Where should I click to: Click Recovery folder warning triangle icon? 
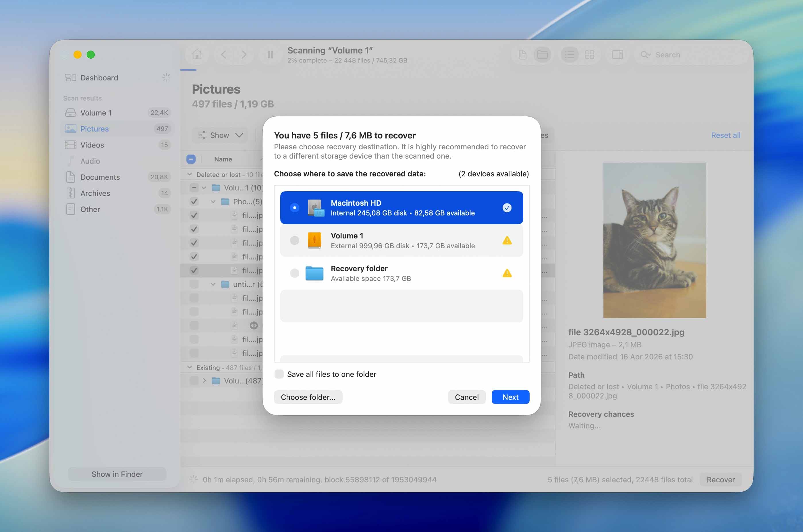pyautogui.click(x=507, y=273)
